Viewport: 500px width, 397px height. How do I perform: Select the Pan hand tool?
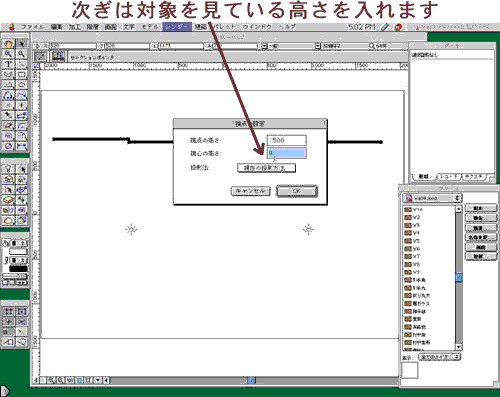pos(9,44)
